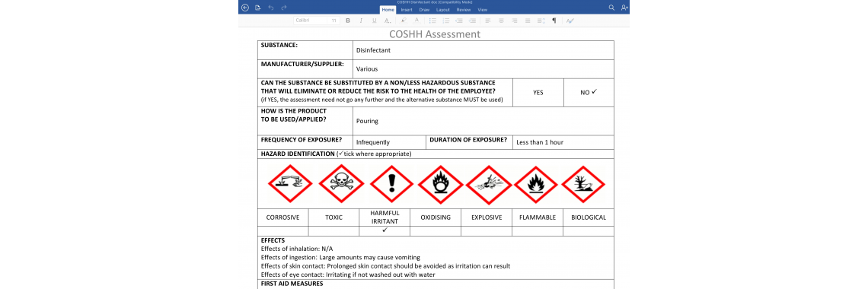Open the search magnifier
Viewport: 868px width, 289px height.
(x=611, y=7)
